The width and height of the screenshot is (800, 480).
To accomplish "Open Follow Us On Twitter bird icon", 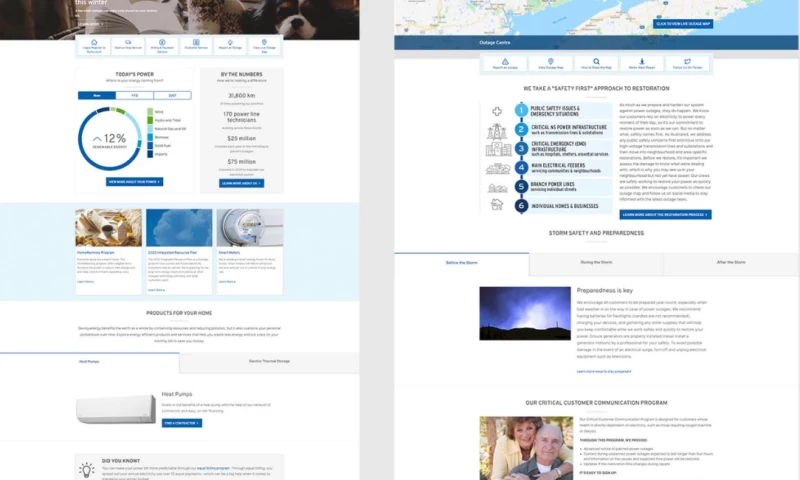I will coord(687,61).
